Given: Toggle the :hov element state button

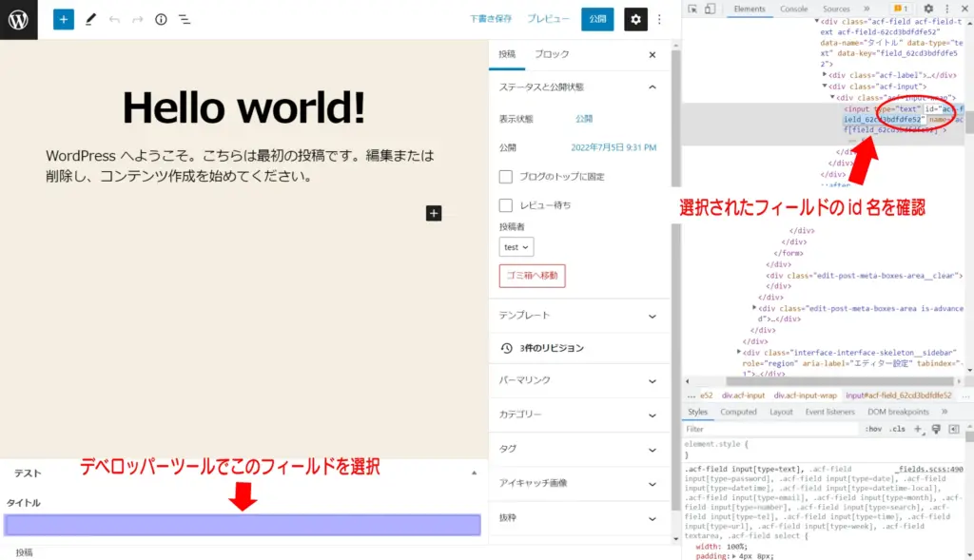Looking at the screenshot, I should [873, 429].
